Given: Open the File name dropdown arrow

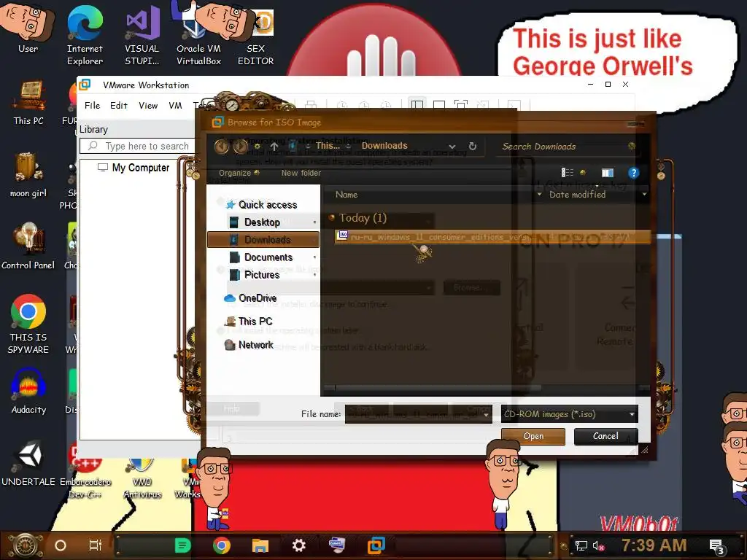Looking at the screenshot, I should click(x=487, y=414).
